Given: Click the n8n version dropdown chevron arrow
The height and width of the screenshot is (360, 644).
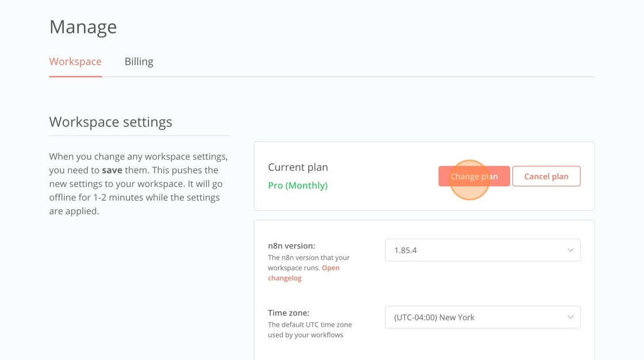Looking at the screenshot, I should (x=570, y=250).
